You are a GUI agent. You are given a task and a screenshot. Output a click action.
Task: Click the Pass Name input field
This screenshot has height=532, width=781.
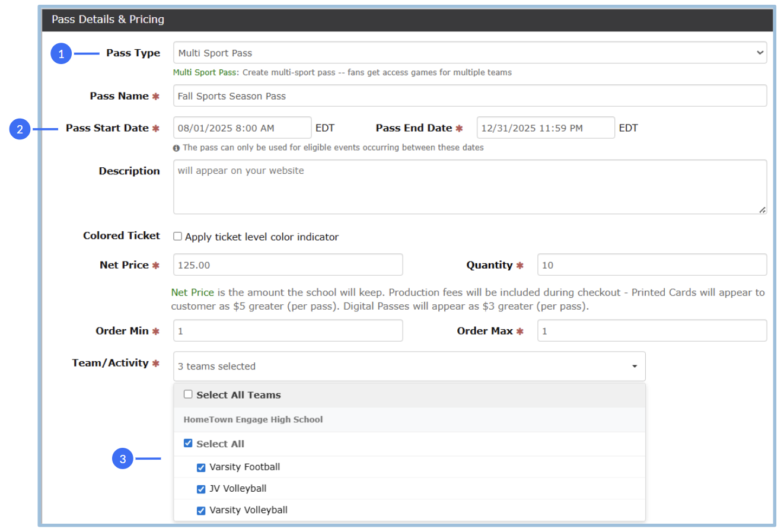pos(469,96)
